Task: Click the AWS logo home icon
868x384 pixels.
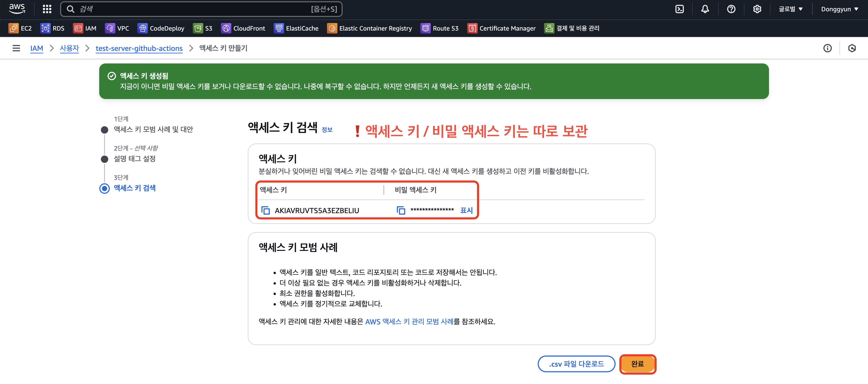Action: click(17, 9)
